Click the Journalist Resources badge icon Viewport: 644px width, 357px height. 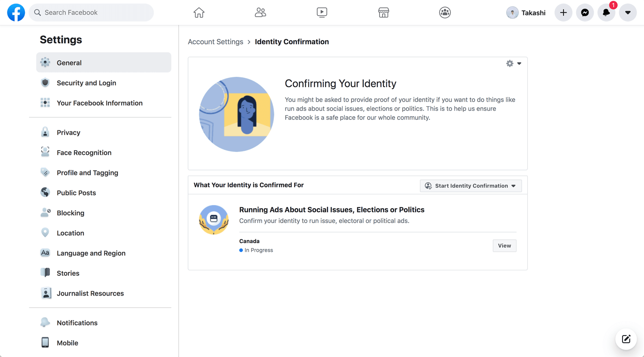pos(45,293)
